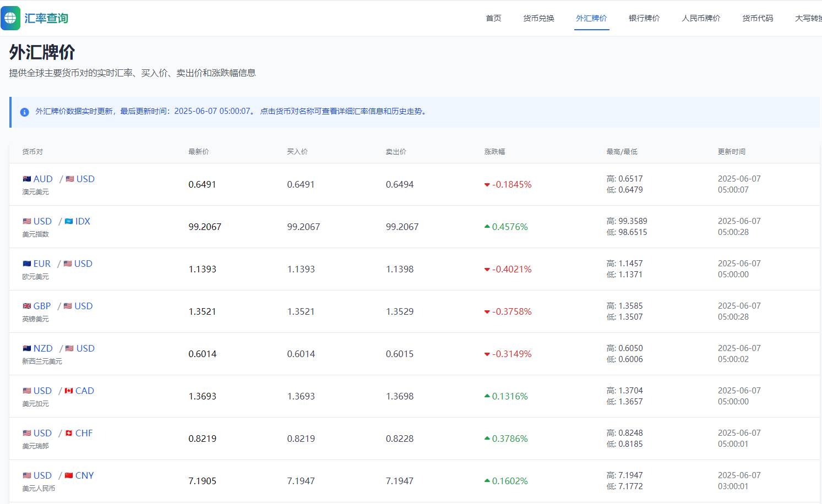
Task: Click red down arrow next to -0.1845%
Action: tap(487, 185)
